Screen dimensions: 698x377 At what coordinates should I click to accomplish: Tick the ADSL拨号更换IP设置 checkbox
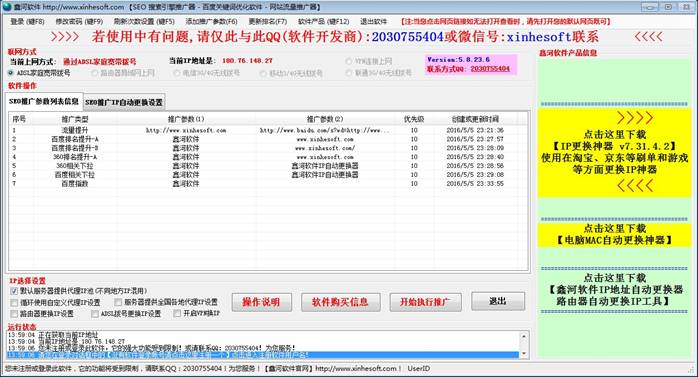tap(95, 314)
